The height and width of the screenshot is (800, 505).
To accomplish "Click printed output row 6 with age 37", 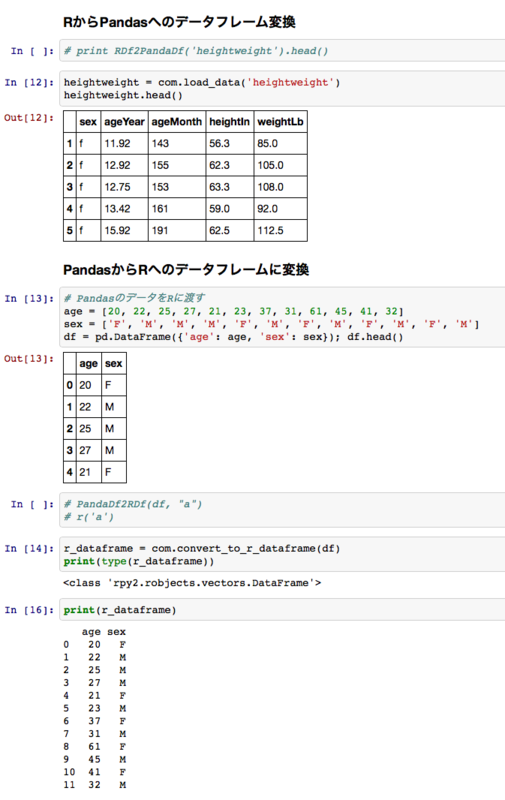I will pos(95,721).
